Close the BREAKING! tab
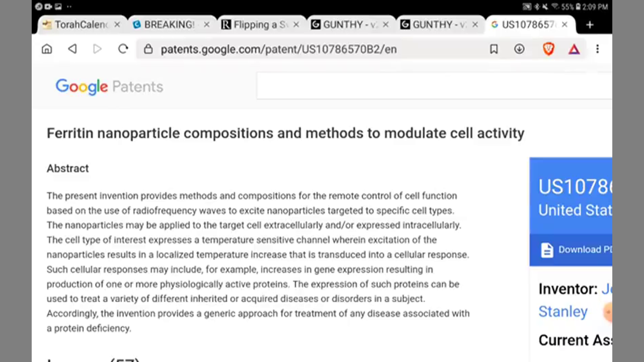 206,25
